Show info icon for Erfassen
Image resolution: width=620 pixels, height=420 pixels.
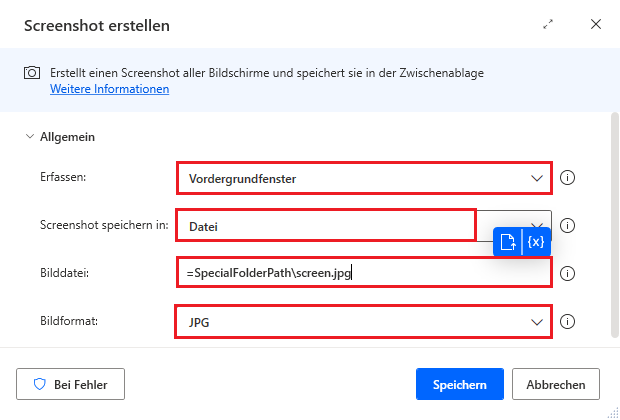coord(567,178)
